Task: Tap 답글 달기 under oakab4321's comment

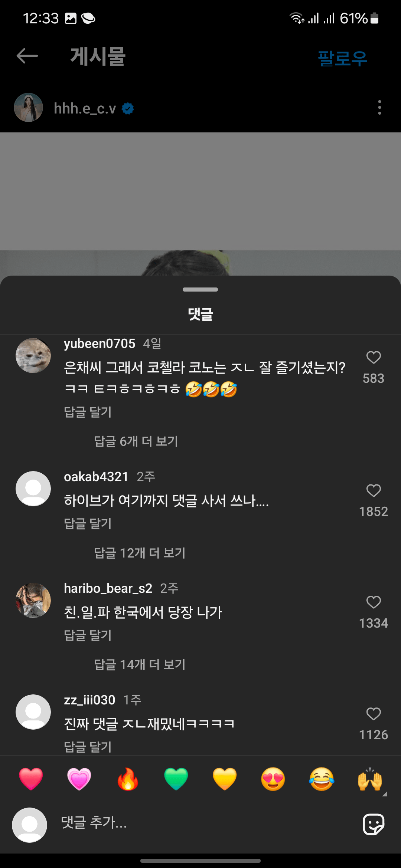Action: click(x=88, y=524)
